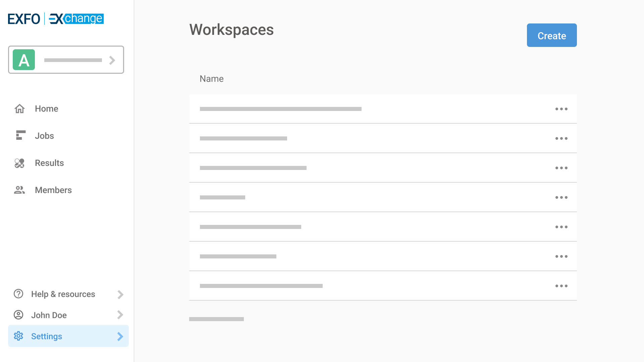Click the Settings gear icon
The image size is (644, 362).
[18, 336]
